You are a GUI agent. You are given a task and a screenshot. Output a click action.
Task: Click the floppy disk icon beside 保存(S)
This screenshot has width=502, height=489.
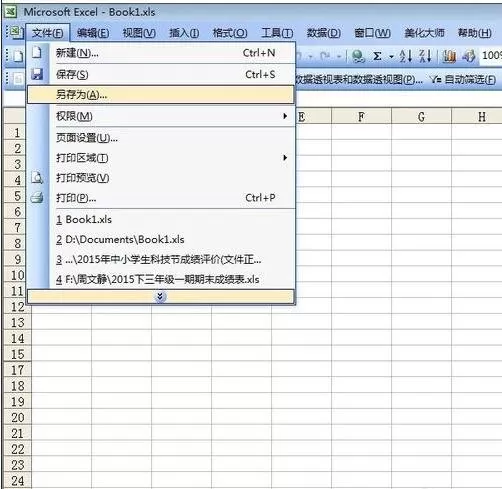pyautogui.click(x=37, y=74)
